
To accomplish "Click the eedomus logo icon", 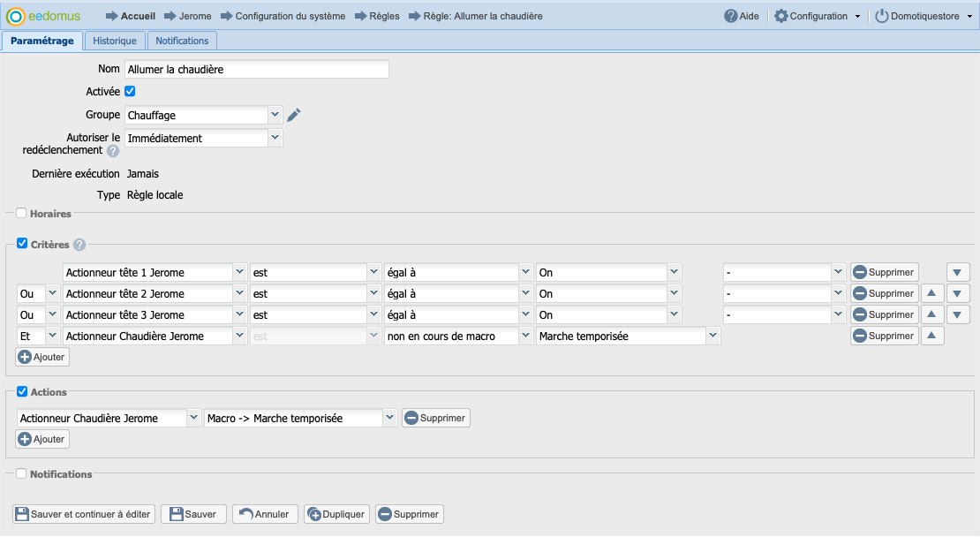I will coord(15,16).
